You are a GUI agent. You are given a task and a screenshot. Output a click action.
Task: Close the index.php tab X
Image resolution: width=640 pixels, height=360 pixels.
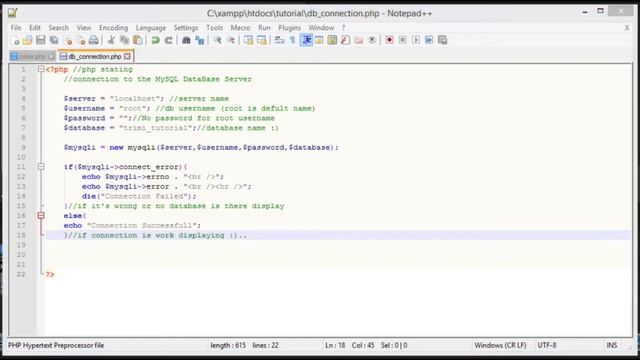click(51, 56)
